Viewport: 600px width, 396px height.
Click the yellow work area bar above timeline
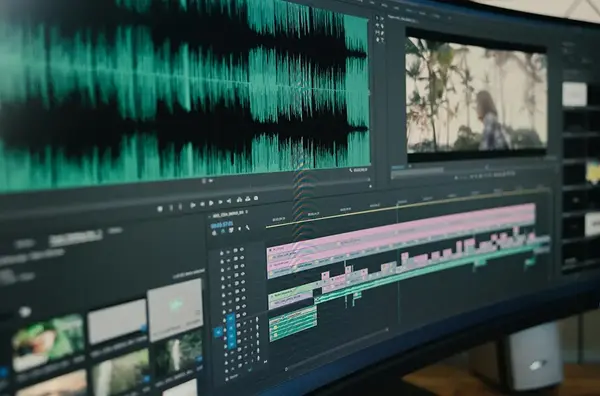(x=406, y=207)
